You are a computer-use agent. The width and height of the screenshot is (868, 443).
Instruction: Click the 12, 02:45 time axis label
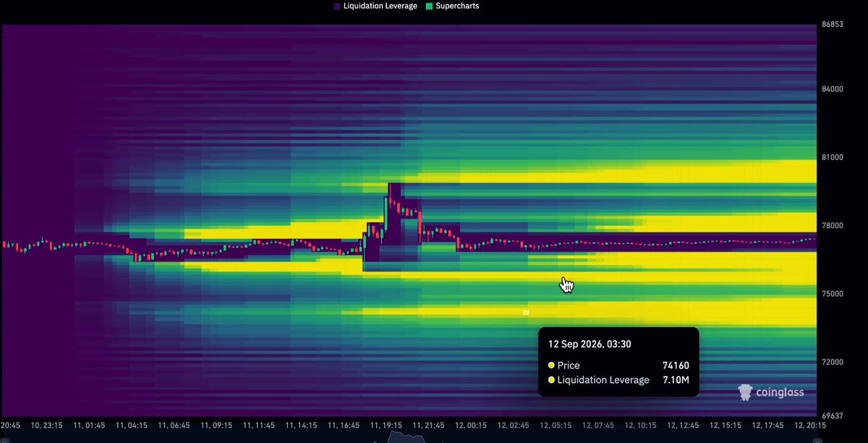(514, 426)
